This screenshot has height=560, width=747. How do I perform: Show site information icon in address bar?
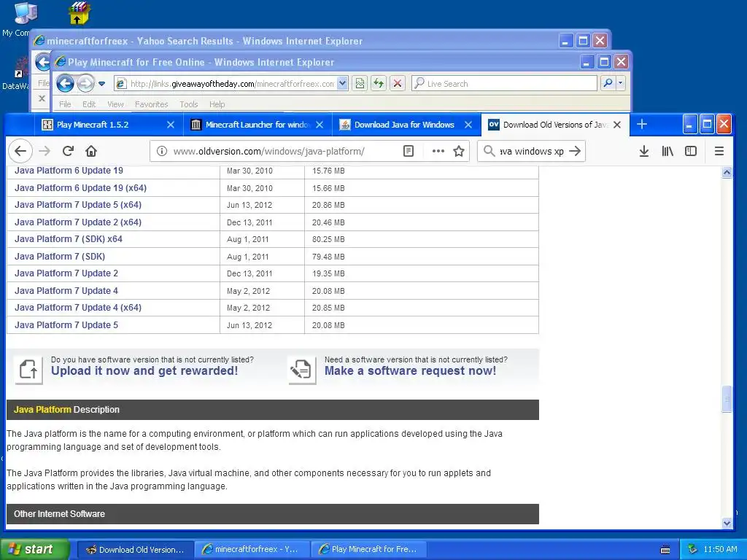(x=162, y=152)
